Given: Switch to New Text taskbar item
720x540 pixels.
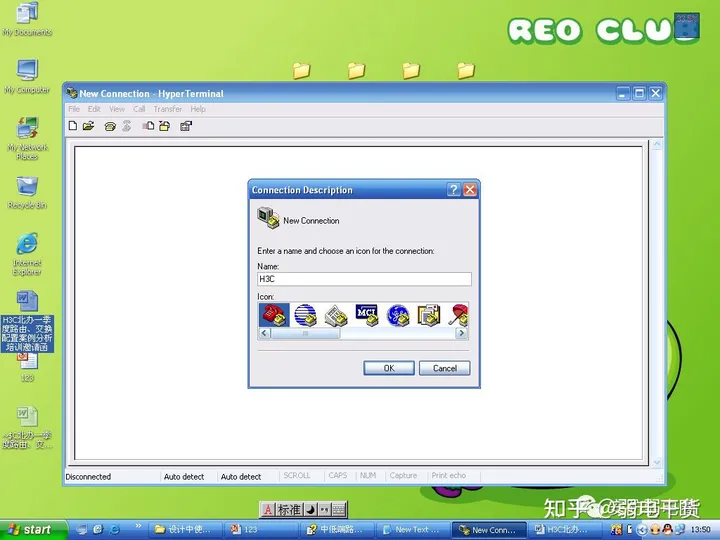Looking at the screenshot, I should 413,529.
